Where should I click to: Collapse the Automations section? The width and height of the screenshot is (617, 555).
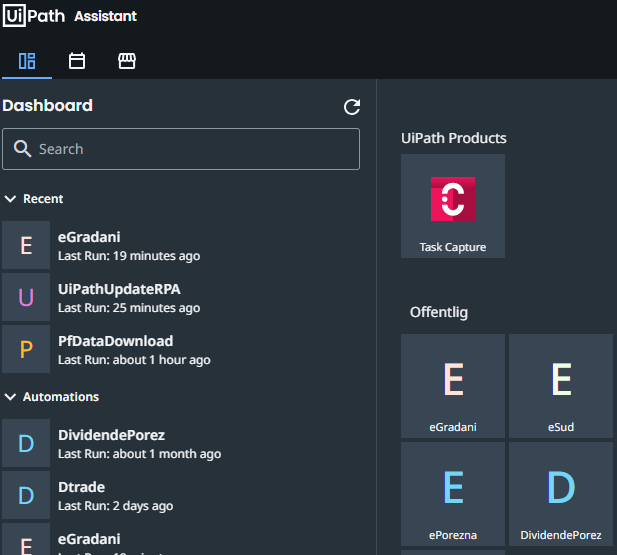coord(10,397)
